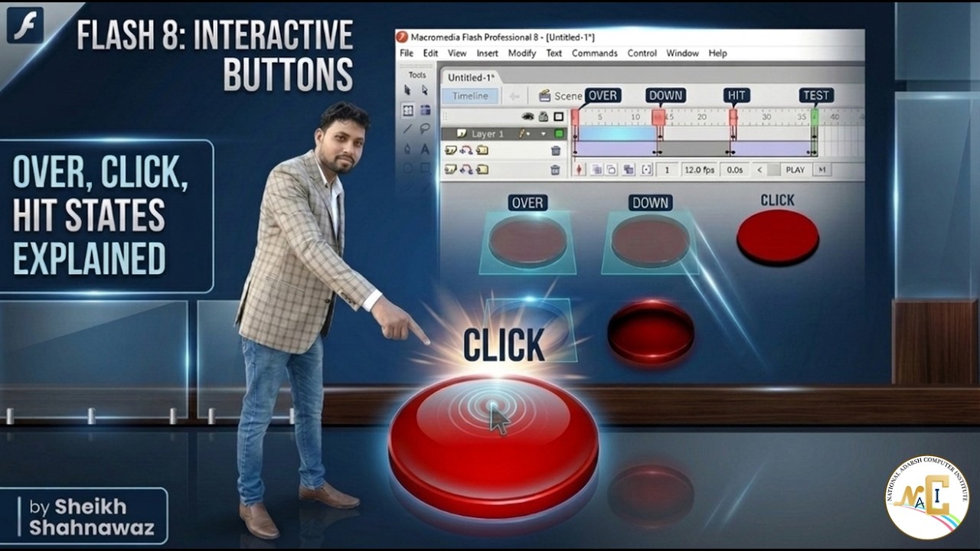Click the red CLICK button on stage
This screenshot has width=980, height=551.
(778, 237)
